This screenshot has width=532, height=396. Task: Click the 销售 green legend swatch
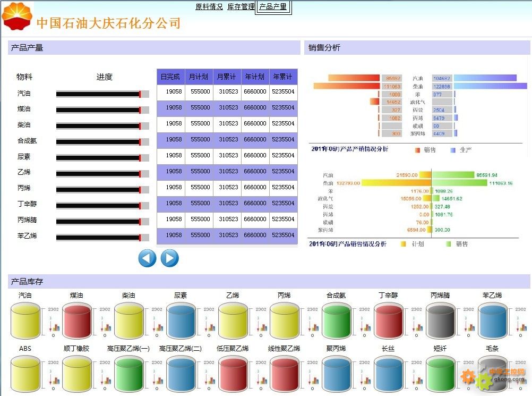(449, 244)
